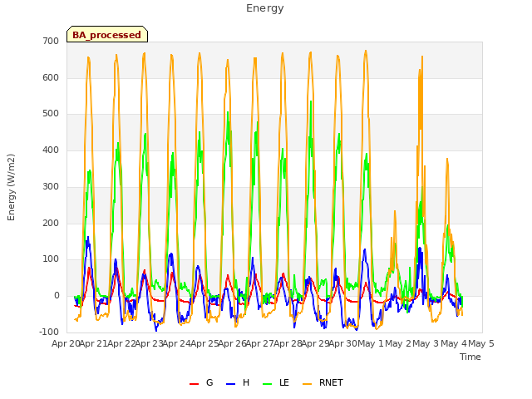Select the blue H legend swatch

click(x=231, y=384)
